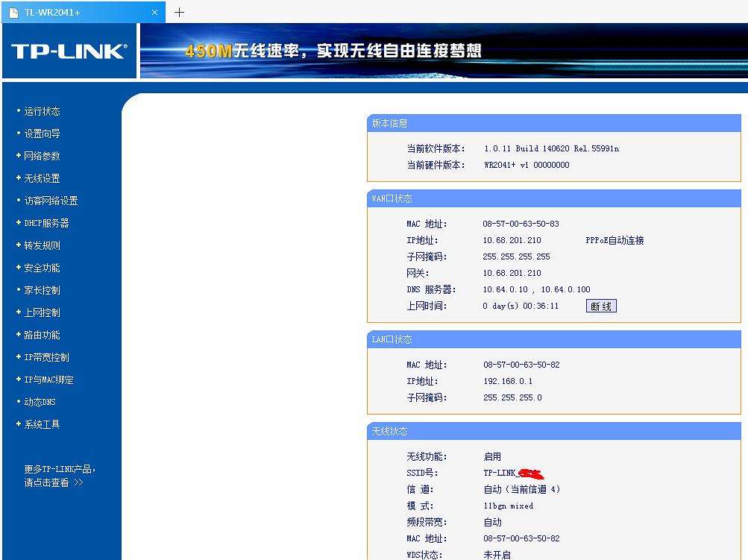Screen dimensions: 748x560
Task: Click hardware version WR2041+ v1 00000000
Action: tap(527, 165)
